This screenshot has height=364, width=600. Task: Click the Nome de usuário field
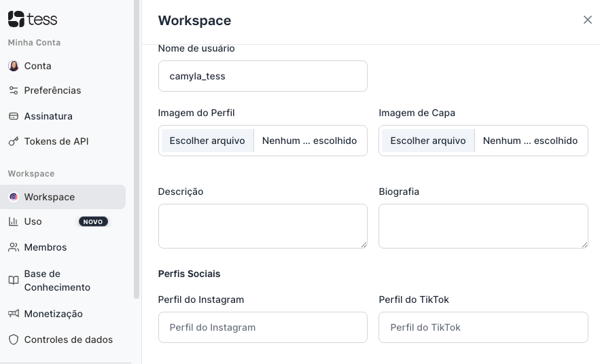[x=262, y=76]
